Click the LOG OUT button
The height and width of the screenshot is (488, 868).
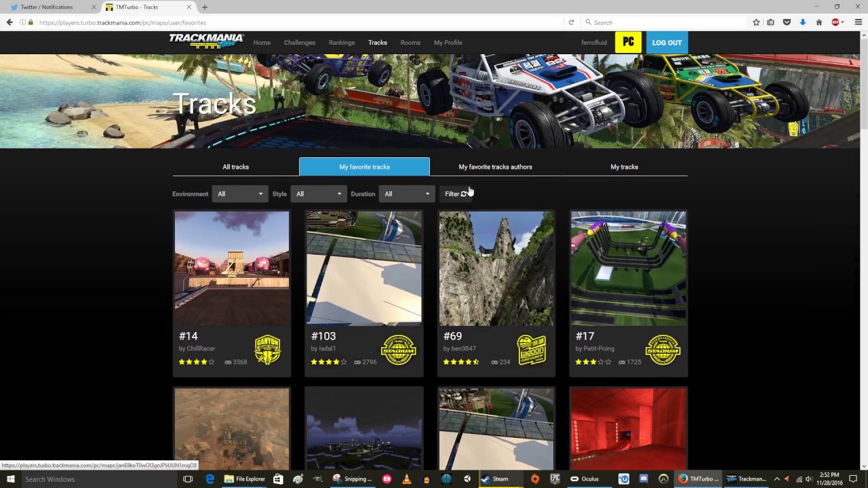[x=667, y=42]
